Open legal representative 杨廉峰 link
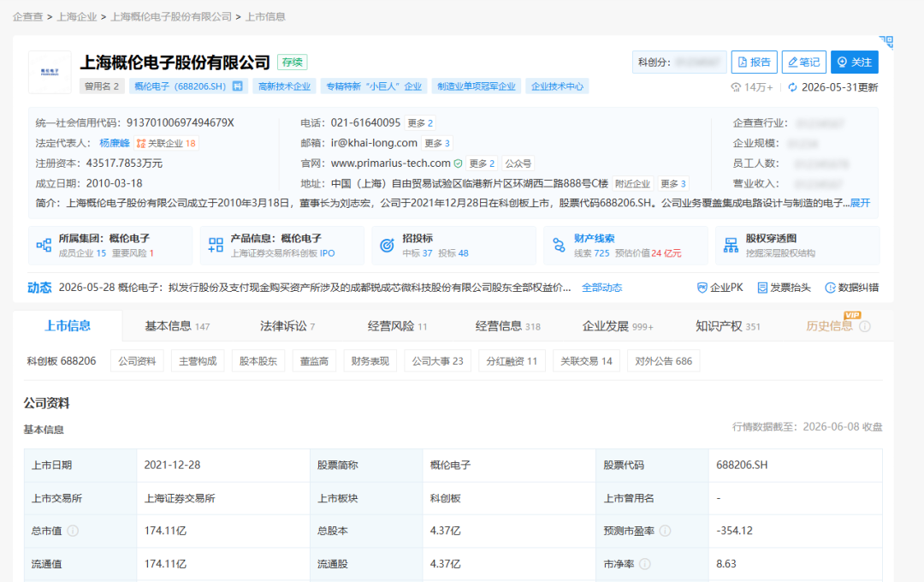The width and height of the screenshot is (924, 582). point(115,143)
